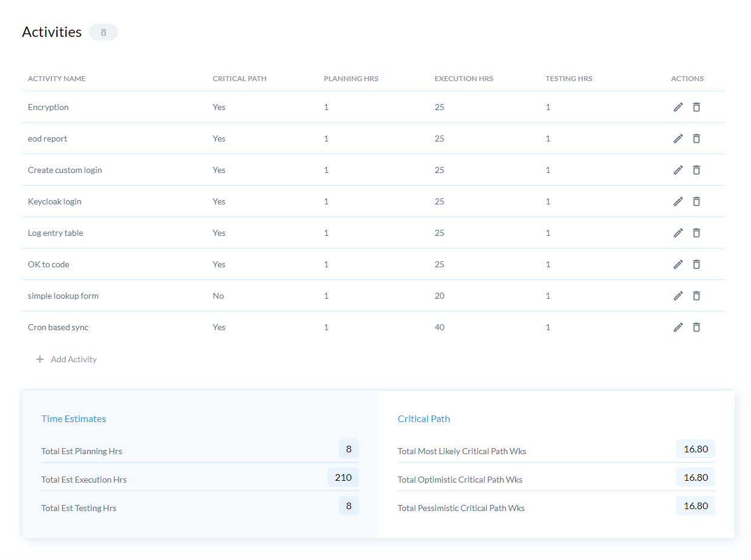Click the Total Most Likely Critical Path value
The width and height of the screenshot is (751, 560).
(695, 449)
